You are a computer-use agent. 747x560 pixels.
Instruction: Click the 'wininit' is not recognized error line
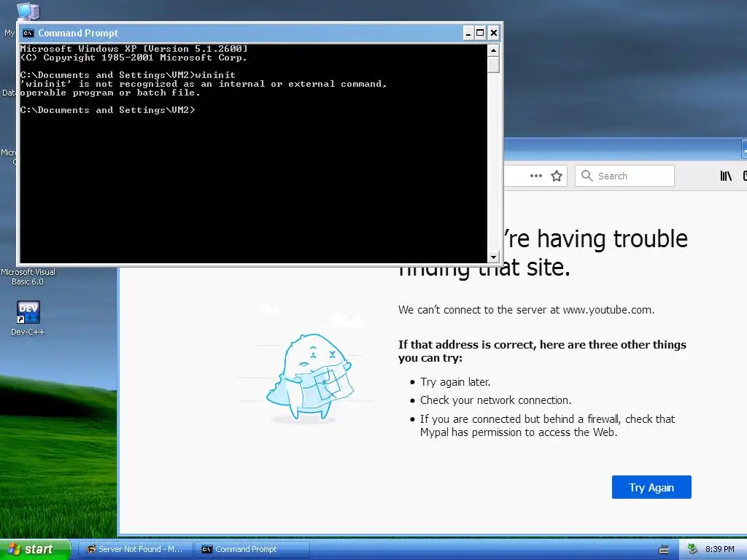[x=204, y=84]
